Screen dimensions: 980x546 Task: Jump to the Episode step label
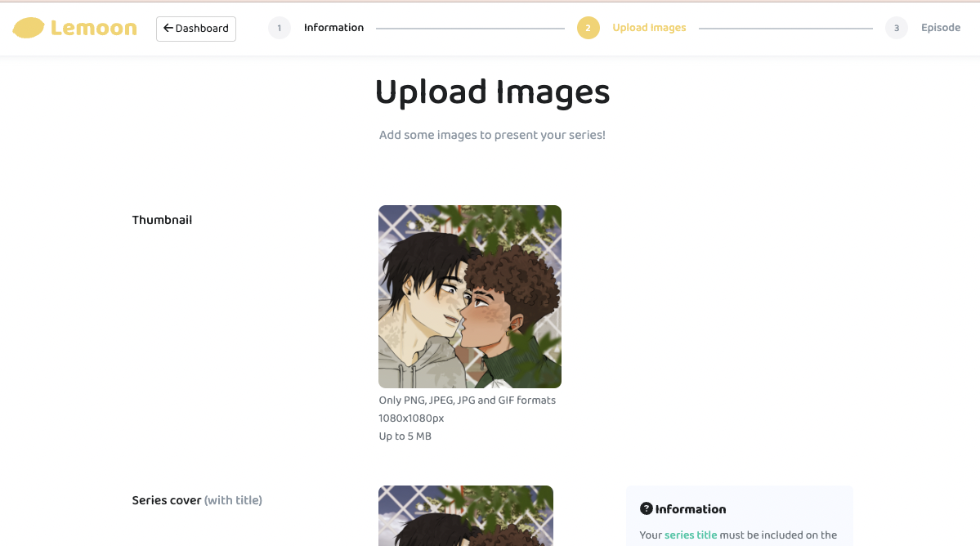(x=940, y=28)
